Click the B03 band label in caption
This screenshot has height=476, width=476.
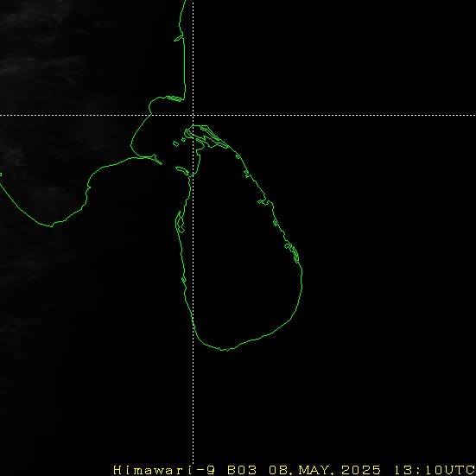242,470
